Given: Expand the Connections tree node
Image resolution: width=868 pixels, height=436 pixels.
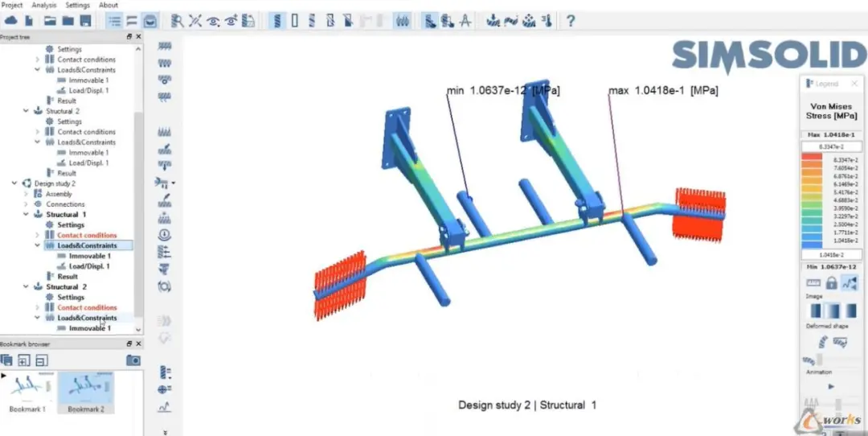Looking at the screenshot, I should click(26, 204).
